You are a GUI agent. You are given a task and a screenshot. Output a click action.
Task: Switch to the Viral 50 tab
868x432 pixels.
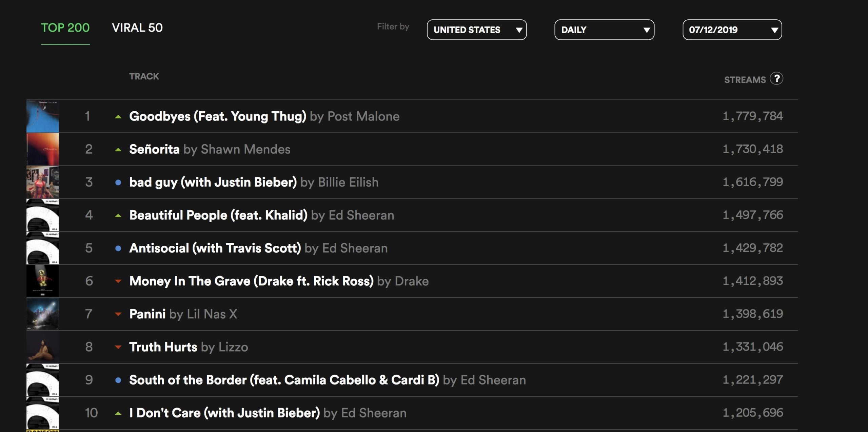pyautogui.click(x=137, y=28)
